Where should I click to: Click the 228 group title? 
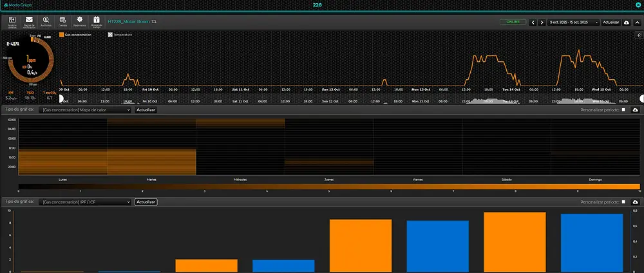point(317,5)
